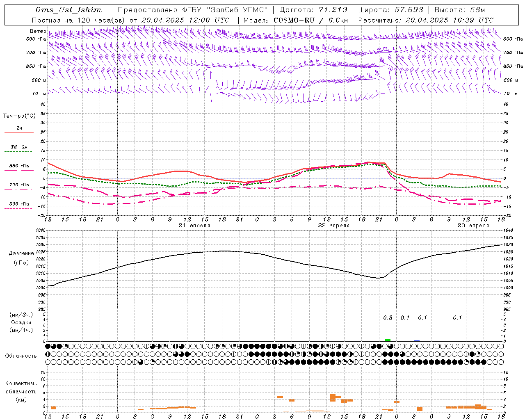Click the "(мм/1ч.)" precipitation unit label
This screenshot has width=525, height=420.
[21, 330]
